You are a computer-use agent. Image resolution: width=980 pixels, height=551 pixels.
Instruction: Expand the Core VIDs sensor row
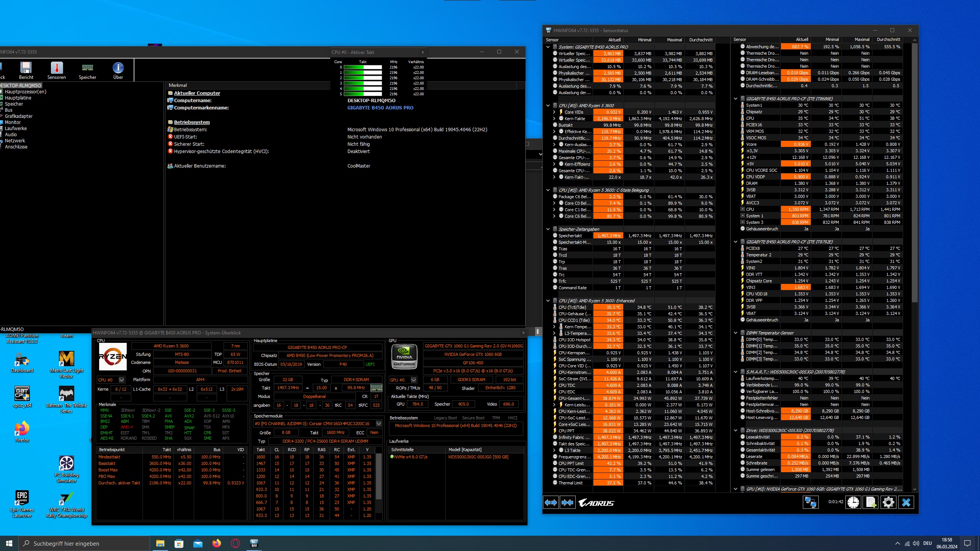554,112
